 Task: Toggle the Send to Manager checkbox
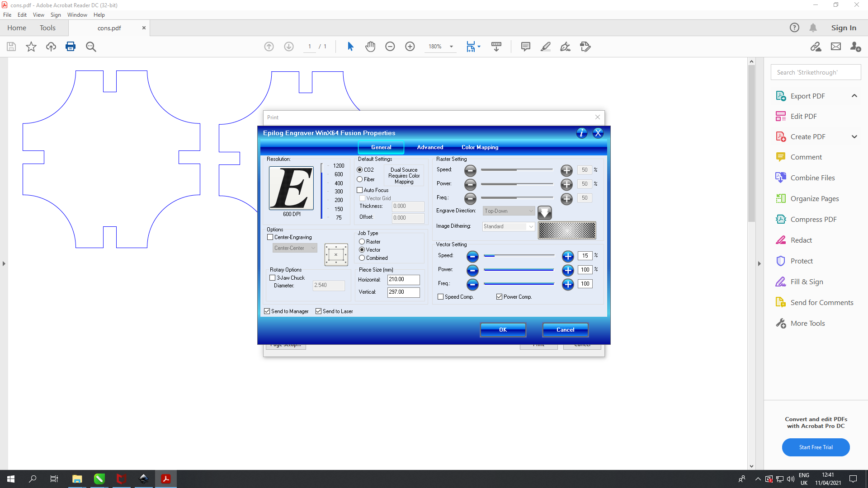coord(267,311)
